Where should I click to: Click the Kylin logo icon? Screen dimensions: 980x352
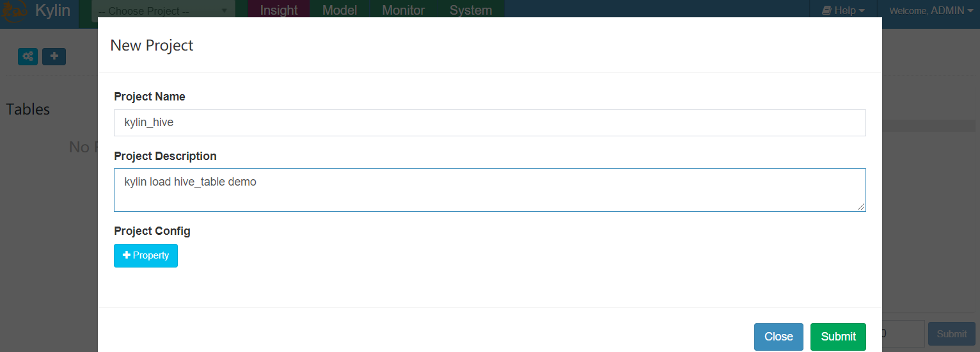(15, 10)
